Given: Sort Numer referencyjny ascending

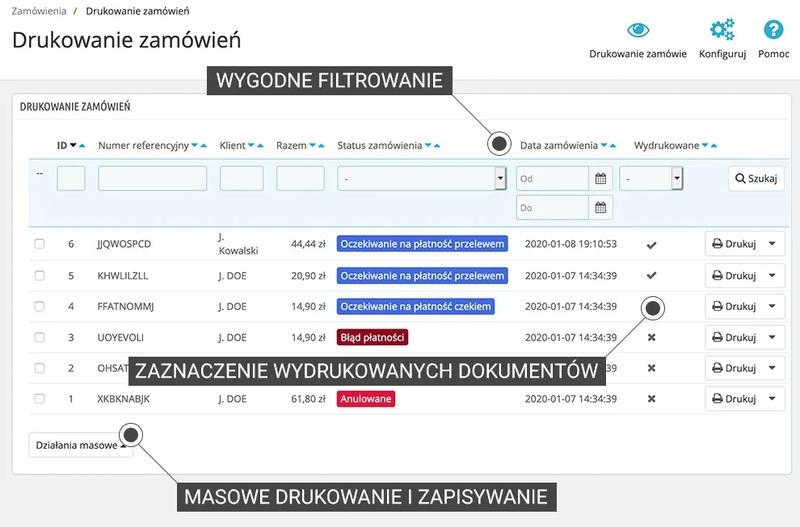Looking at the screenshot, I should click(204, 145).
